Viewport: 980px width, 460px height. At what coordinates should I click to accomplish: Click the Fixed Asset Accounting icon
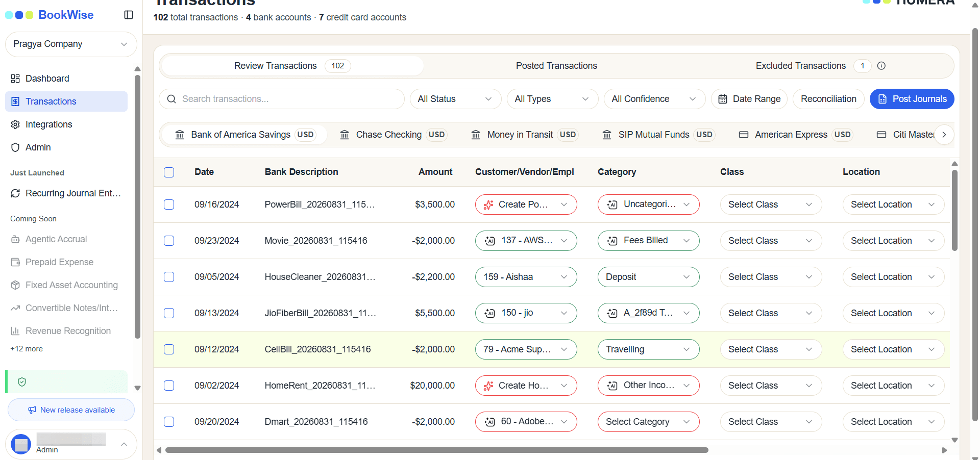point(15,285)
